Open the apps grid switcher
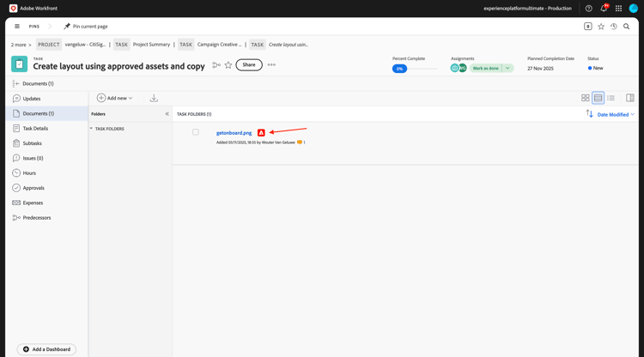This screenshot has height=357, width=644. (x=618, y=9)
